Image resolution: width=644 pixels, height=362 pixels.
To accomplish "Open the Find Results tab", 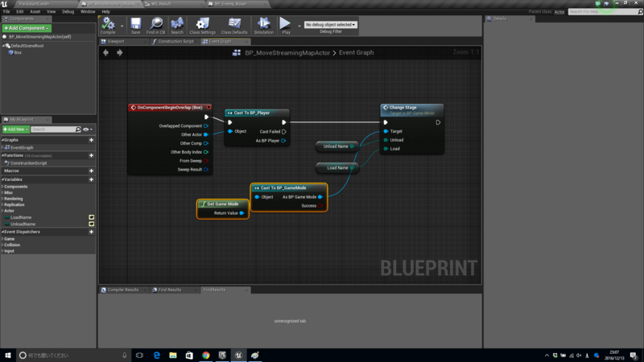I will coord(169,290).
